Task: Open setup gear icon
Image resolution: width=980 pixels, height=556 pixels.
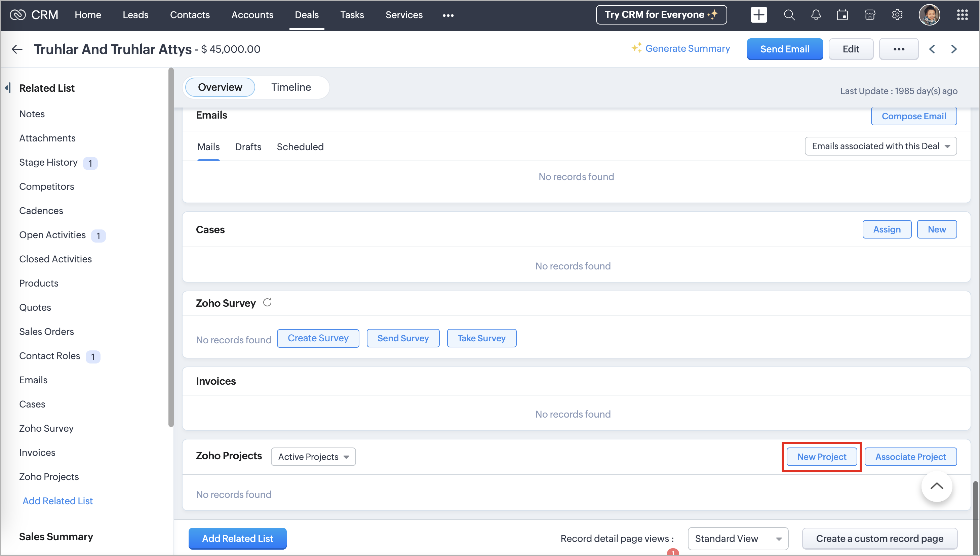Action: coord(897,15)
